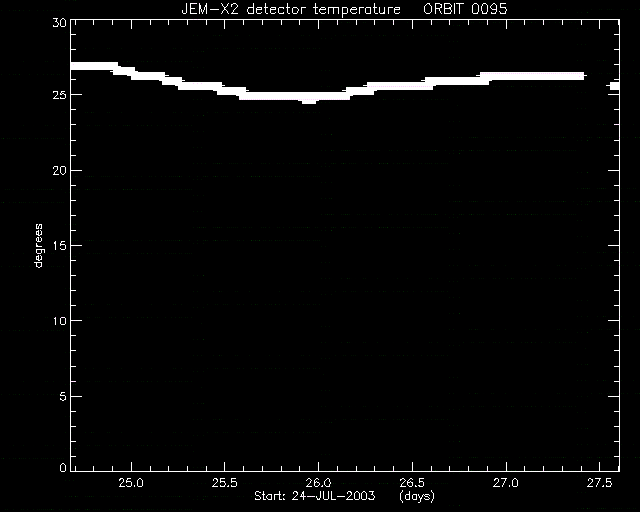
Task: Click the y-axis tick label 20
Action: [x=60, y=171]
